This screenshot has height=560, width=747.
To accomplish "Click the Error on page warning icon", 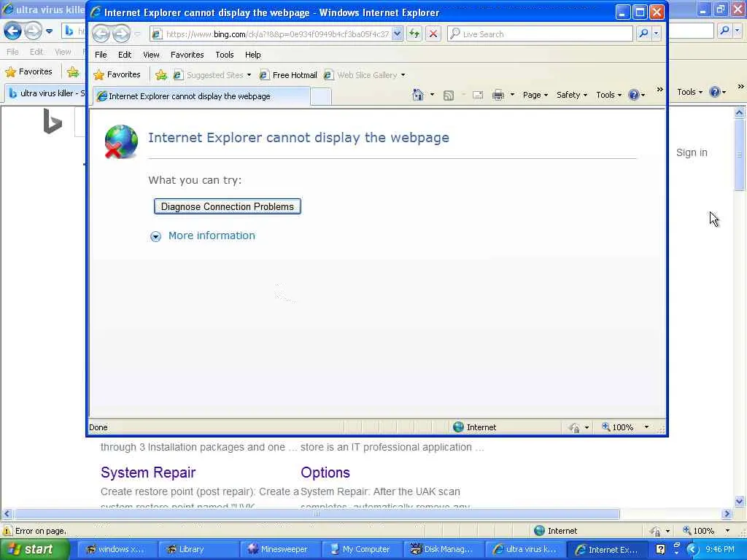I will coord(7,531).
